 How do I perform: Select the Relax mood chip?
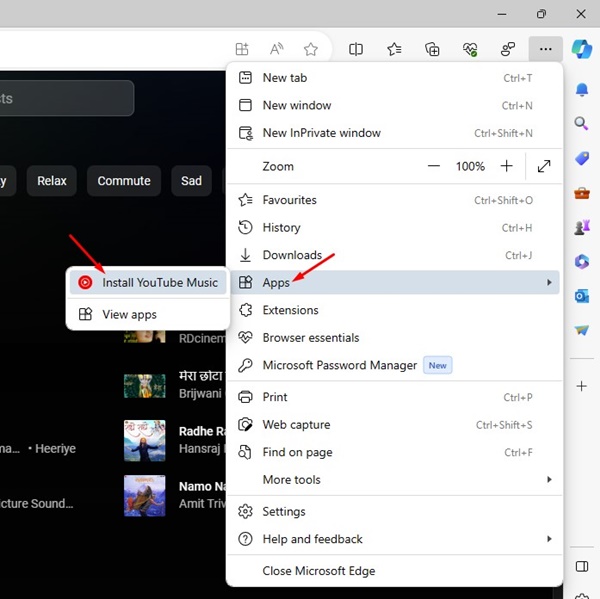[52, 181]
